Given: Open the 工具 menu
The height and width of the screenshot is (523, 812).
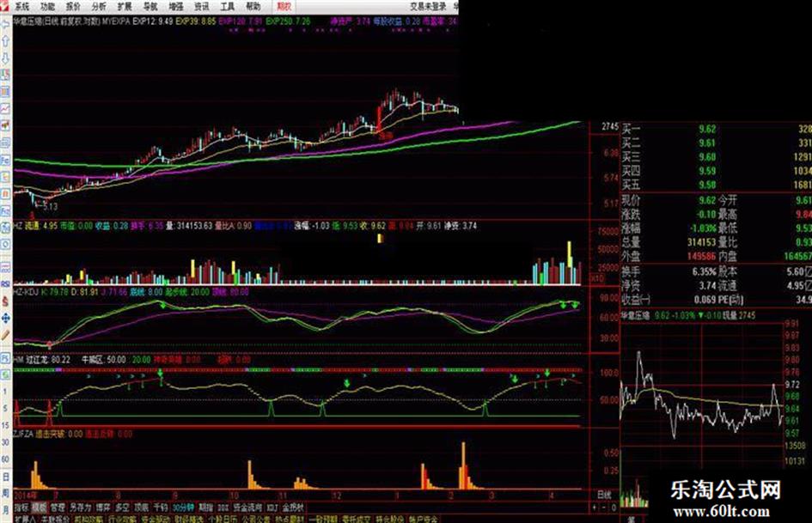Looking at the screenshot, I should click(x=228, y=6).
